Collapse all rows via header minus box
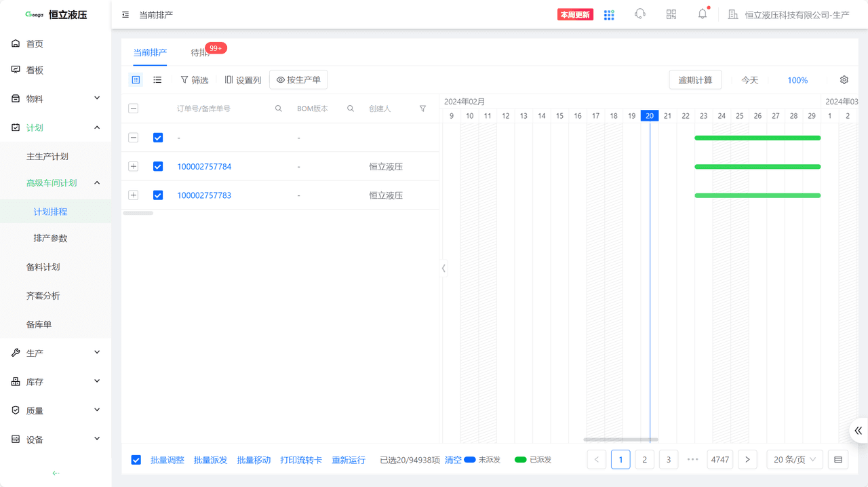This screenshot has height=487, width=868. point(133,109)
